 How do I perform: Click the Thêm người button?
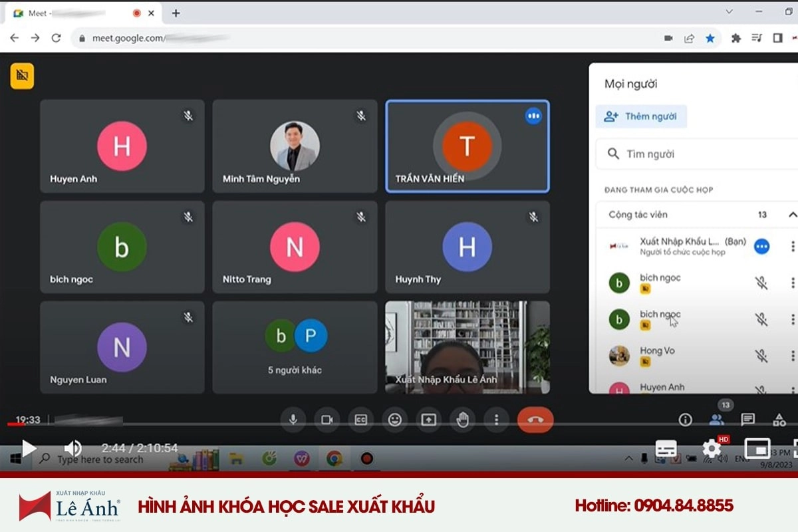tap(641, 116)
